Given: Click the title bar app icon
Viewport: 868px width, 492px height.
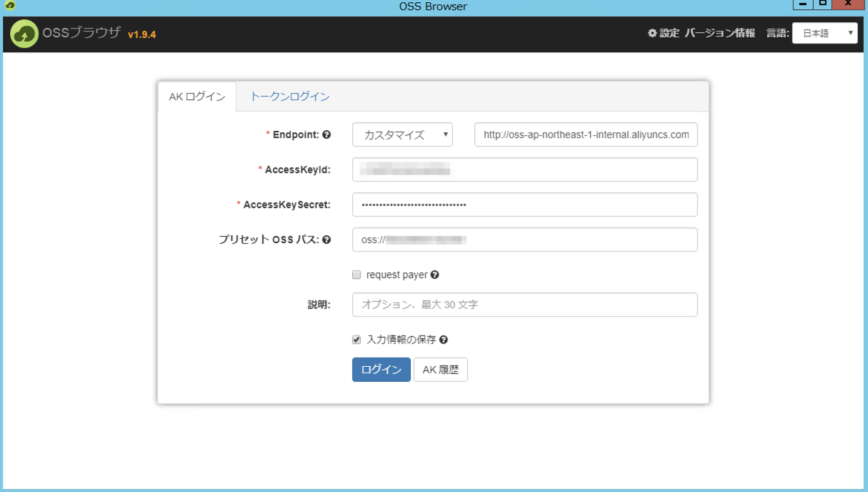Looking at the screenshot, I should click(10, 6).
